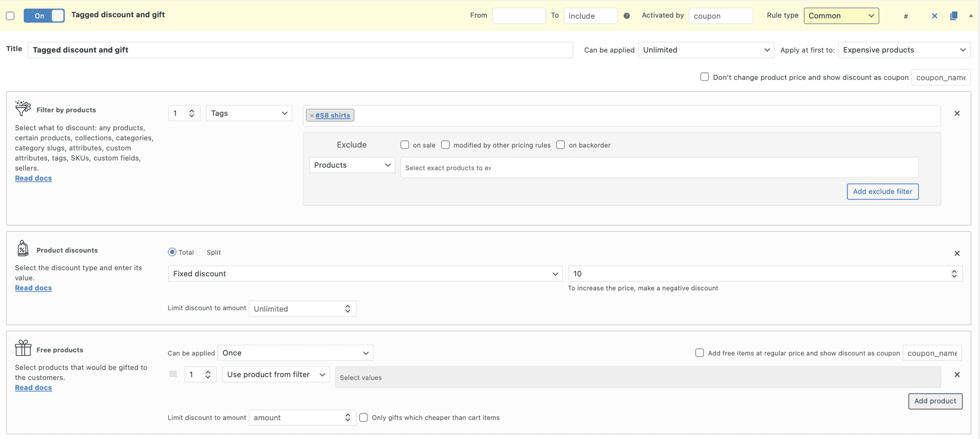Open the Rule type Common dropdown
The height and width of the screenshot is (439, 980).
(841, 16)
